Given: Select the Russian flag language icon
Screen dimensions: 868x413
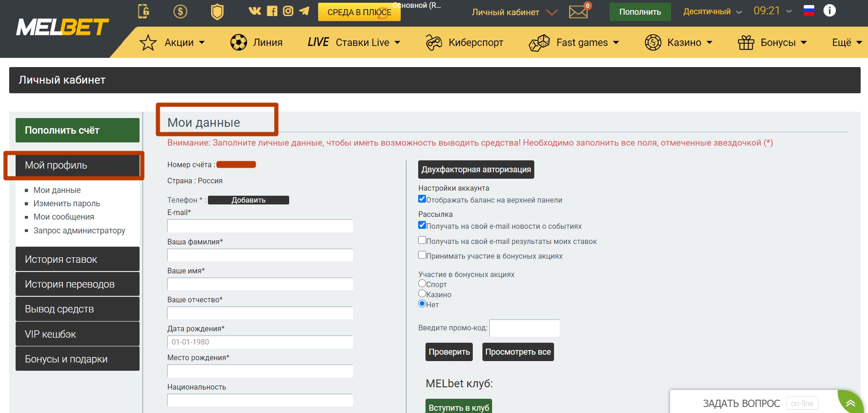Looking at the screenshot, I should (x=809, y=10).
